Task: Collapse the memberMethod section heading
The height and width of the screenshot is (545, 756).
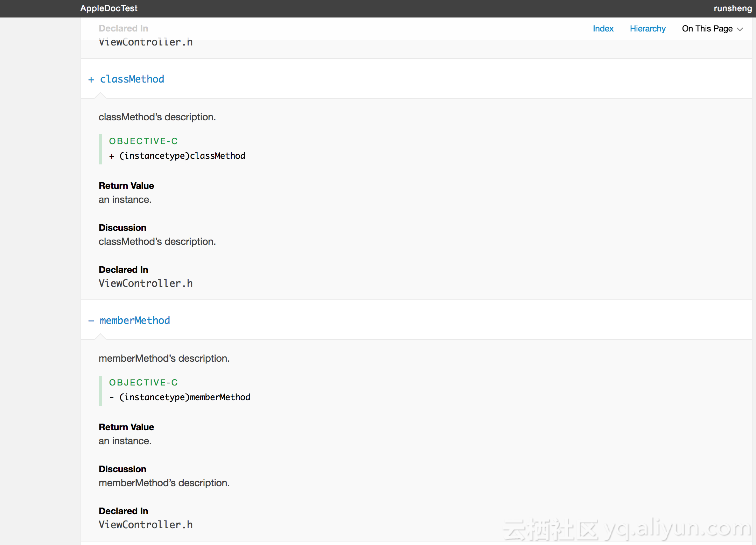Action: click(x=135, y=320)
